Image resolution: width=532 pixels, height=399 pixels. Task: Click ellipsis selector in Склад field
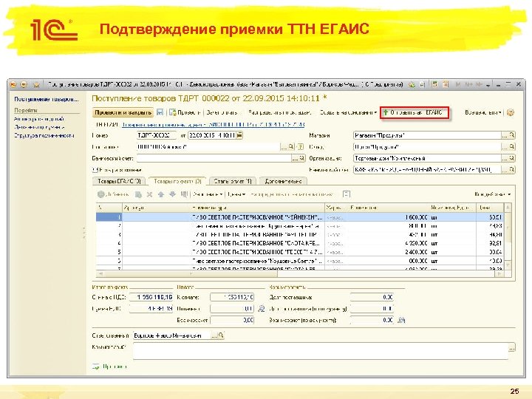point(505,146)
